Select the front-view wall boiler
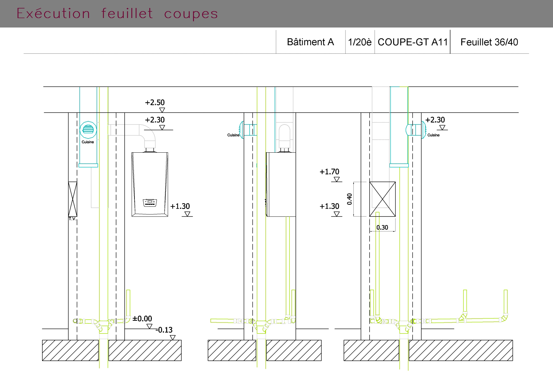The width and height of the screenshot is (553, 392). coord(150,184)
